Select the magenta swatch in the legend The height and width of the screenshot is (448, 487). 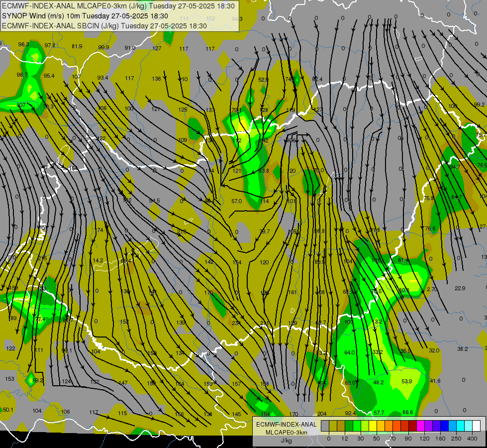point(420,426)
